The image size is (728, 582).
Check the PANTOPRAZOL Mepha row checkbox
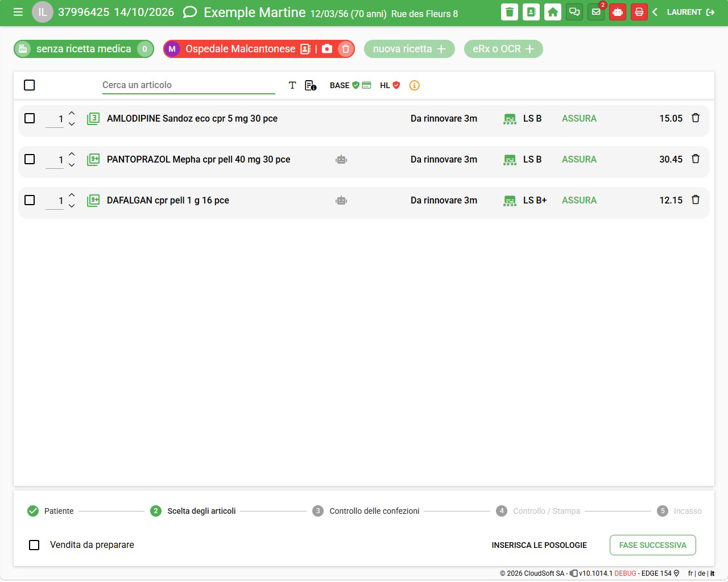[x=30, y=159]
